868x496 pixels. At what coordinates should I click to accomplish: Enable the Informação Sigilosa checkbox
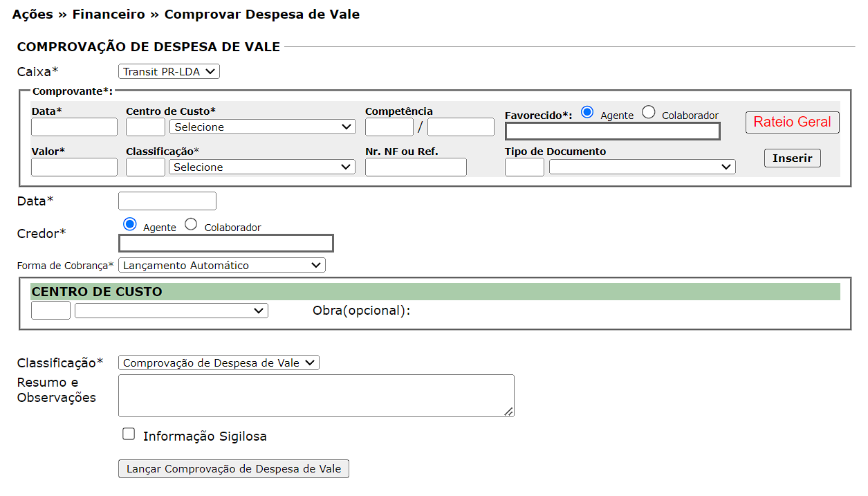click(x=129, y=434)
